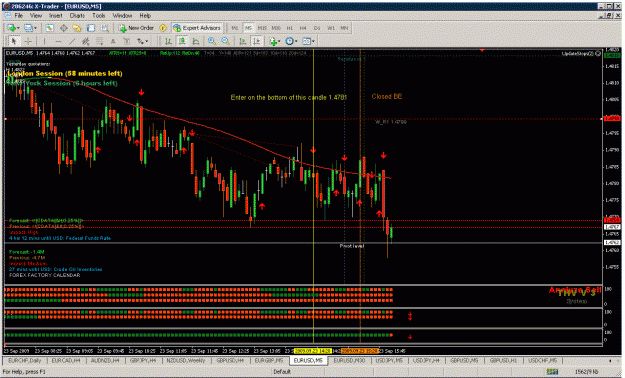Expand the Templates dropdown arrow
The height and width of the screenshot is (378, 625).
(x=313, y=41)
